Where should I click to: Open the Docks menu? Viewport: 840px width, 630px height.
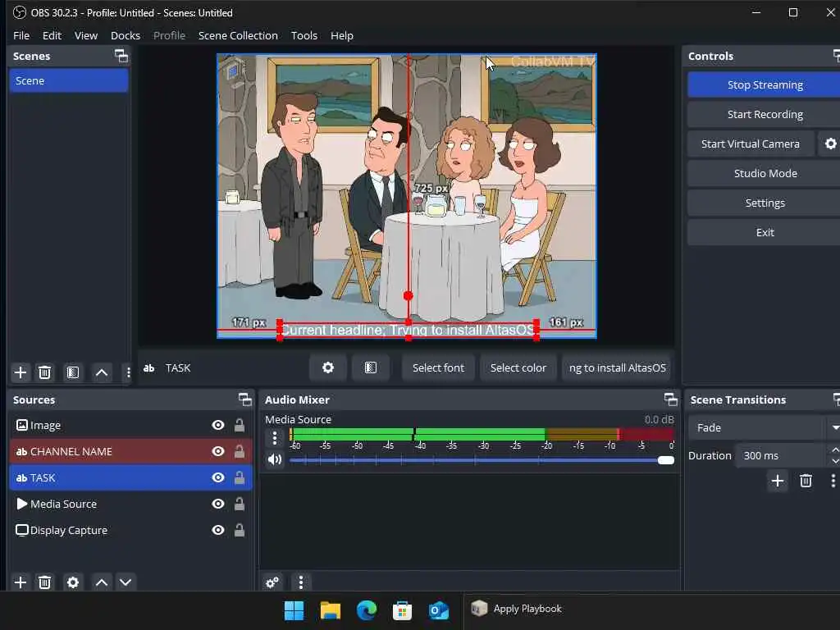[126, 35]
